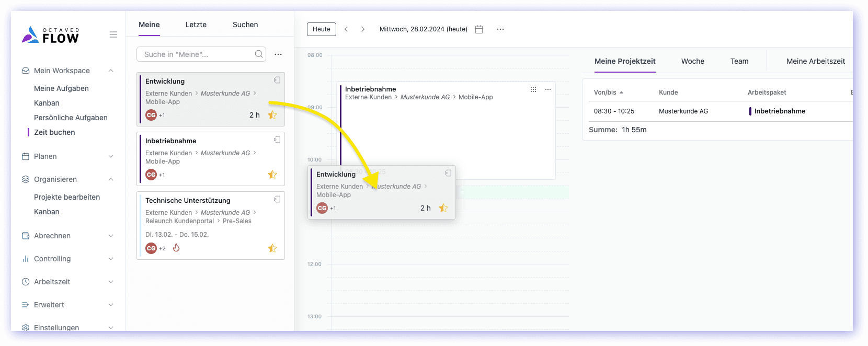Toggle favorite star on first Entwicklung card

click(x=272, y=115)
